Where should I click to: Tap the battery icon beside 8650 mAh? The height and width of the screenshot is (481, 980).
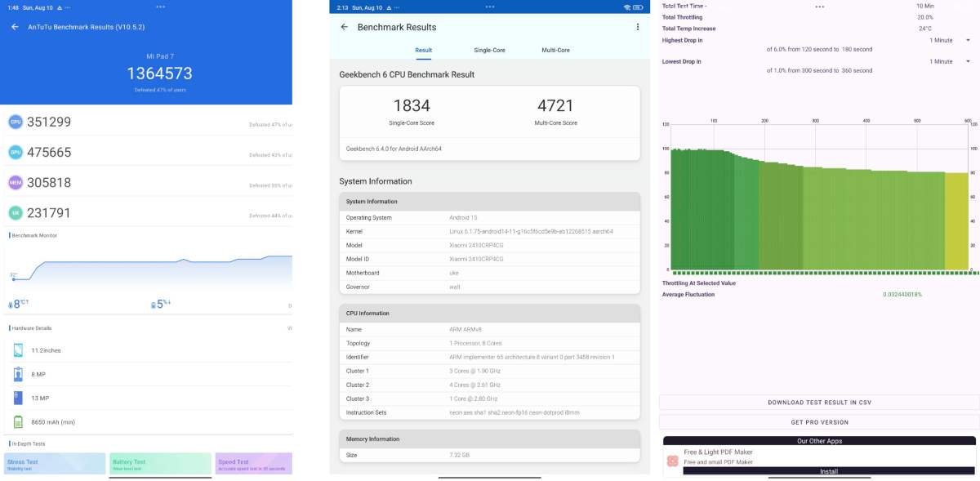(x=18, y=422)
